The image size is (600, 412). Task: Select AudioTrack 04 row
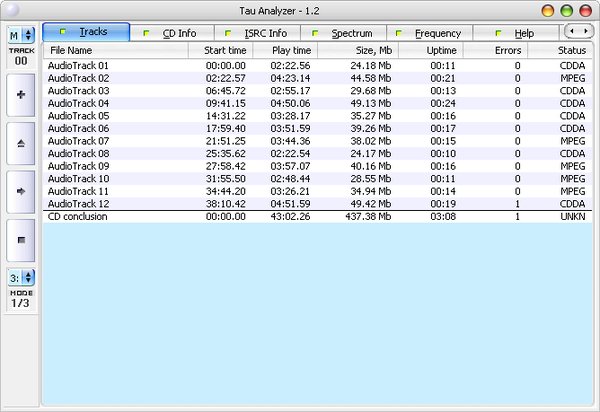(x=318, y=103)
